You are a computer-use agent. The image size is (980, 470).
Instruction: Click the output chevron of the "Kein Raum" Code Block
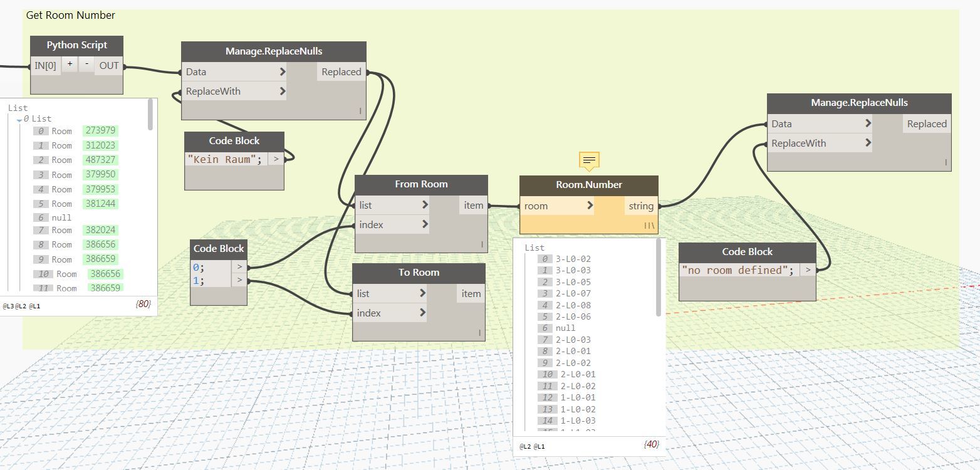pos(276,159)
